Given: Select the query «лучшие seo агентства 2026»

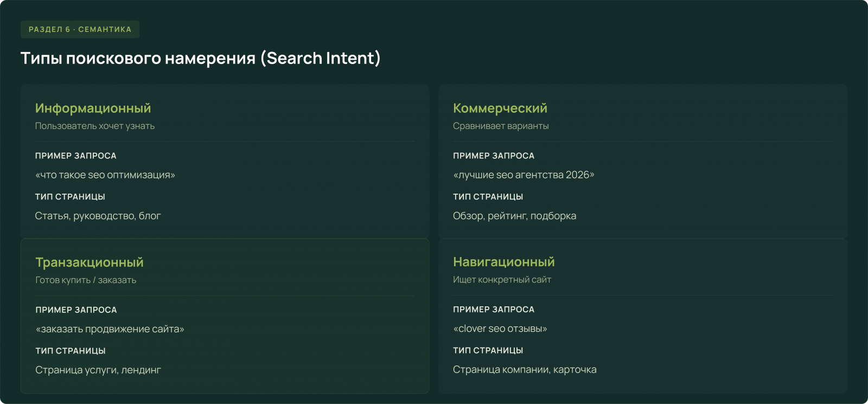Looking at the screenshot, I should point(524,175).
